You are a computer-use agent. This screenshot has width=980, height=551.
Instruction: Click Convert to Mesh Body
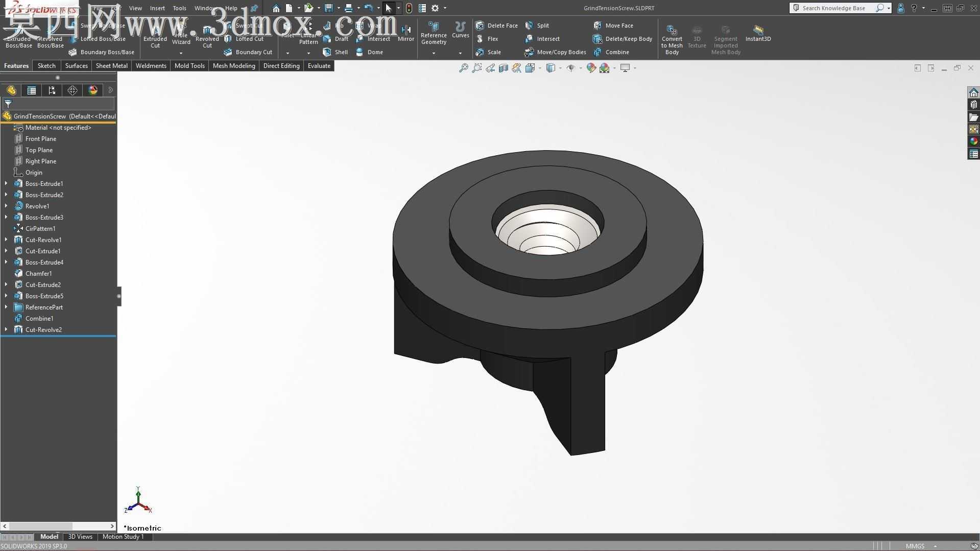[672, 39]
